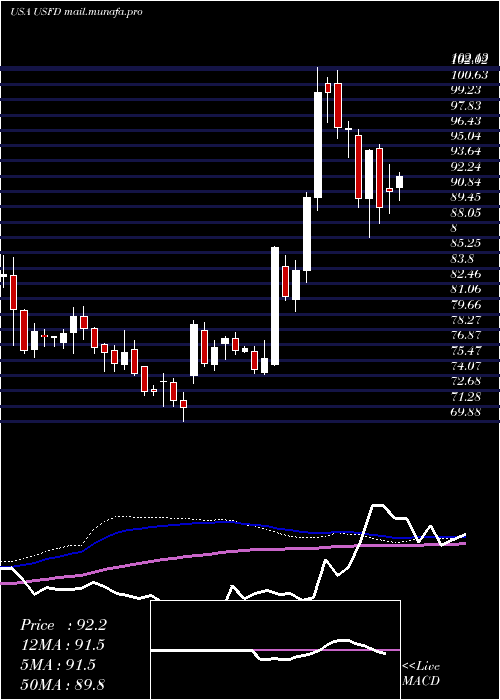
Task: Click the 74.07 price axis label
Action: [x=466, y=366]
